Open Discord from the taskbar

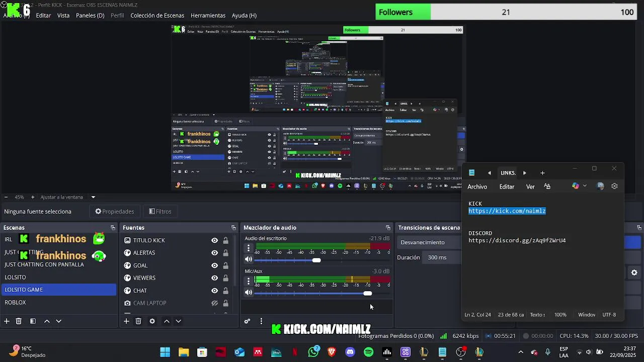coord(350,352)
